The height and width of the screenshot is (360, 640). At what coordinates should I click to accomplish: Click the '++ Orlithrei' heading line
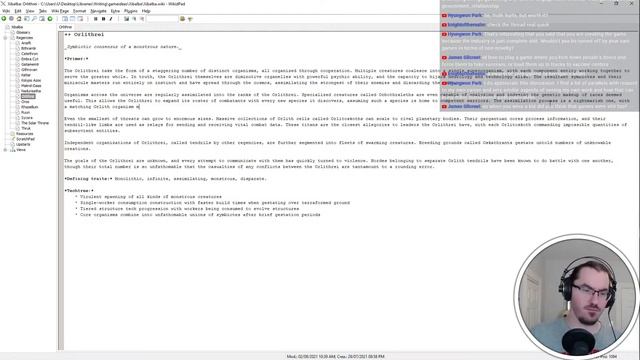click(x=84, y=35)
